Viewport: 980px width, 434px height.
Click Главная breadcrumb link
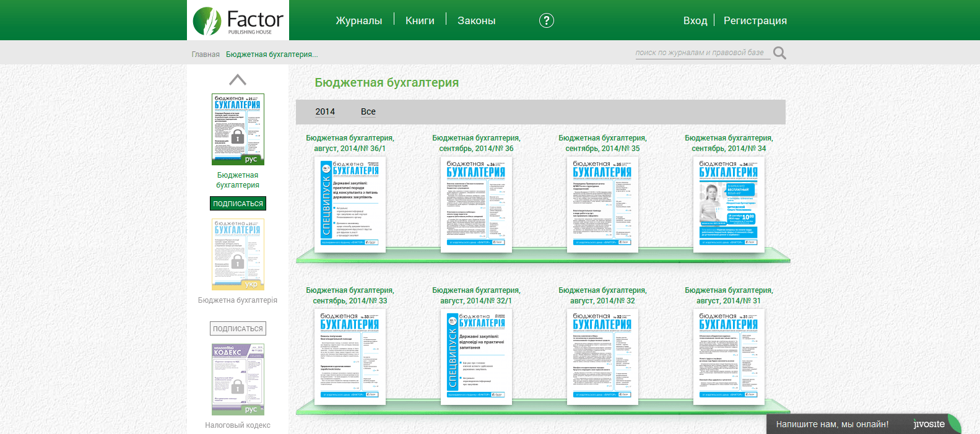pyautogui.click(x=206, y=54)
